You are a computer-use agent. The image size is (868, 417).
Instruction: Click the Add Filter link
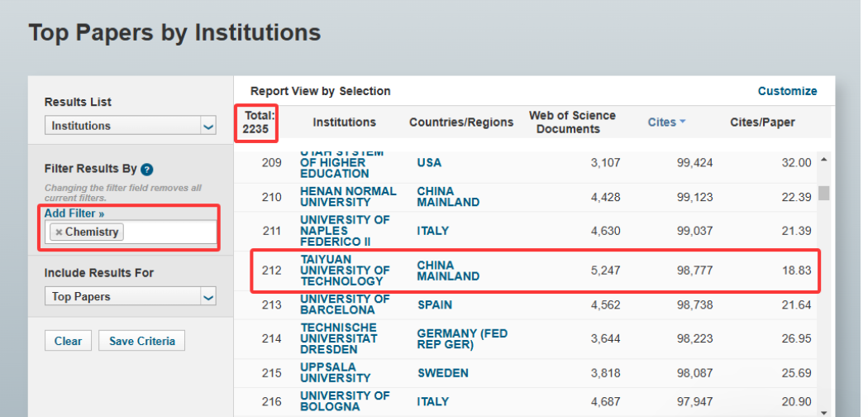pyautogui.click(x=74, y=213)
